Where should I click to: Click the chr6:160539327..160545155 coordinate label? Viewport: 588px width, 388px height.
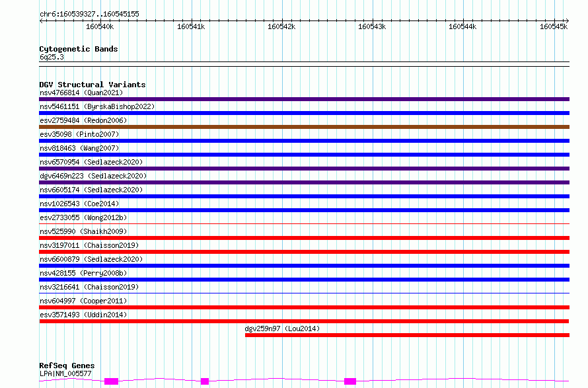(89, 15)
